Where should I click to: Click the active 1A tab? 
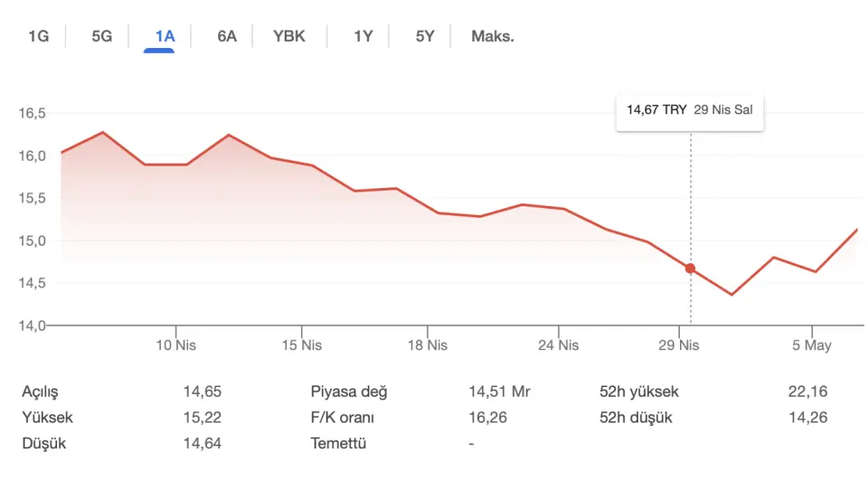click(x=165, y=36)
